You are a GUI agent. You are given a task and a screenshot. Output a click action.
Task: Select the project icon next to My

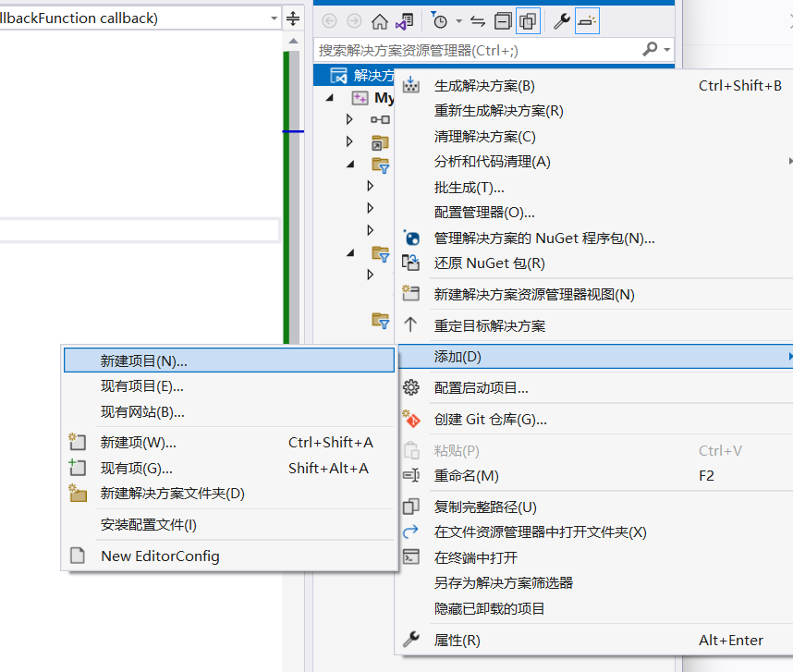(x=360, y=98)
